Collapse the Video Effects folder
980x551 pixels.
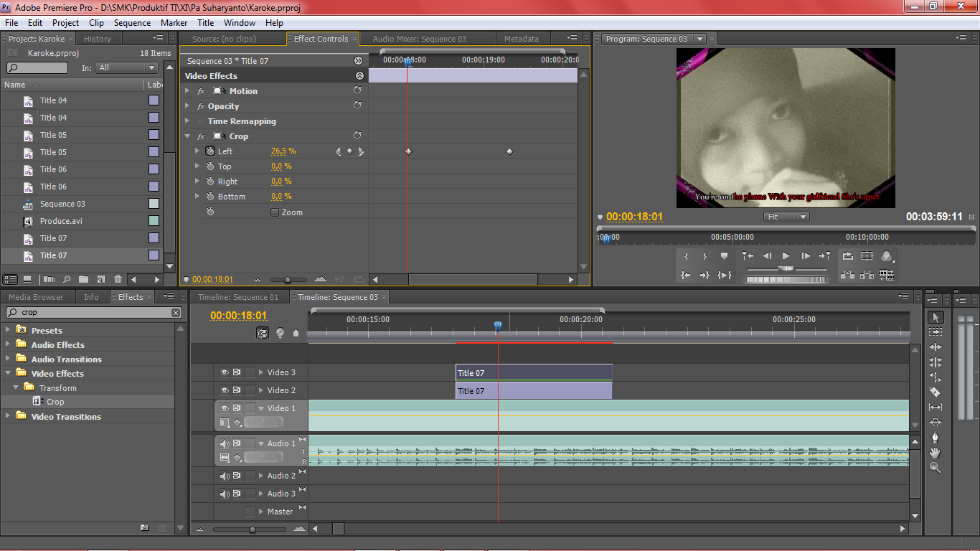9,373
